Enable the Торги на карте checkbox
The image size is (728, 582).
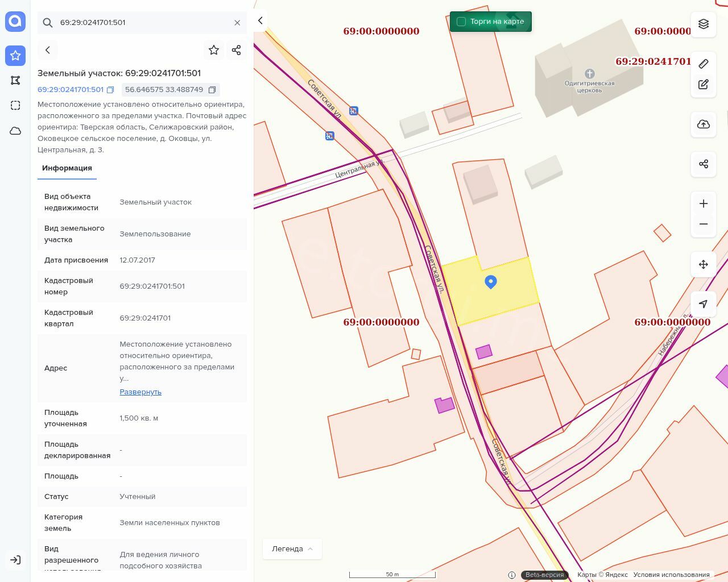tap(461, 22)
